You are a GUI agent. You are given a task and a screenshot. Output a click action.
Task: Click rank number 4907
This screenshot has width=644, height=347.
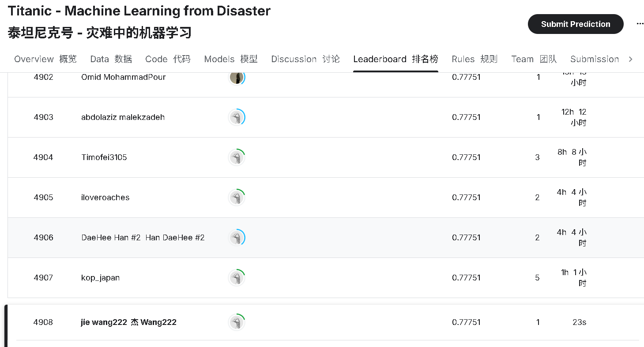point(43,278)
